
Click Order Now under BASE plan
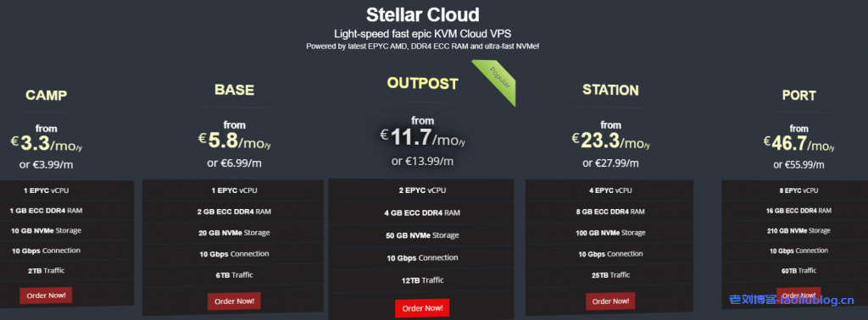(x=234, y=301)
